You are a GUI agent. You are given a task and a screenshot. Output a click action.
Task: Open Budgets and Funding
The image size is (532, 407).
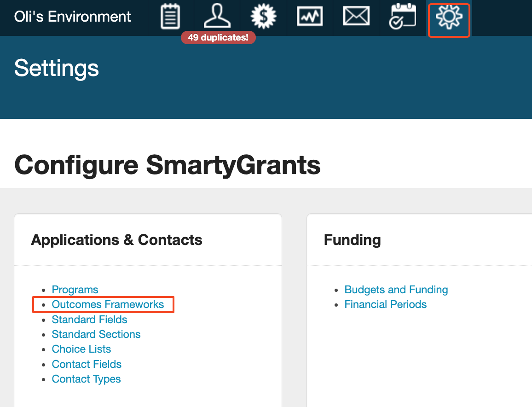coord(396,290)
